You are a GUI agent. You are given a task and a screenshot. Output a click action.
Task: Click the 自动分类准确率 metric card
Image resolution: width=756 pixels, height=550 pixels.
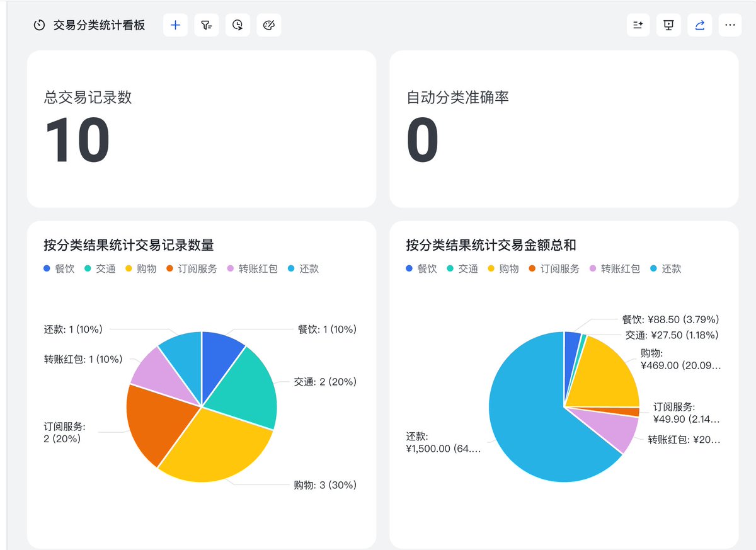click(x=564, y=129)
